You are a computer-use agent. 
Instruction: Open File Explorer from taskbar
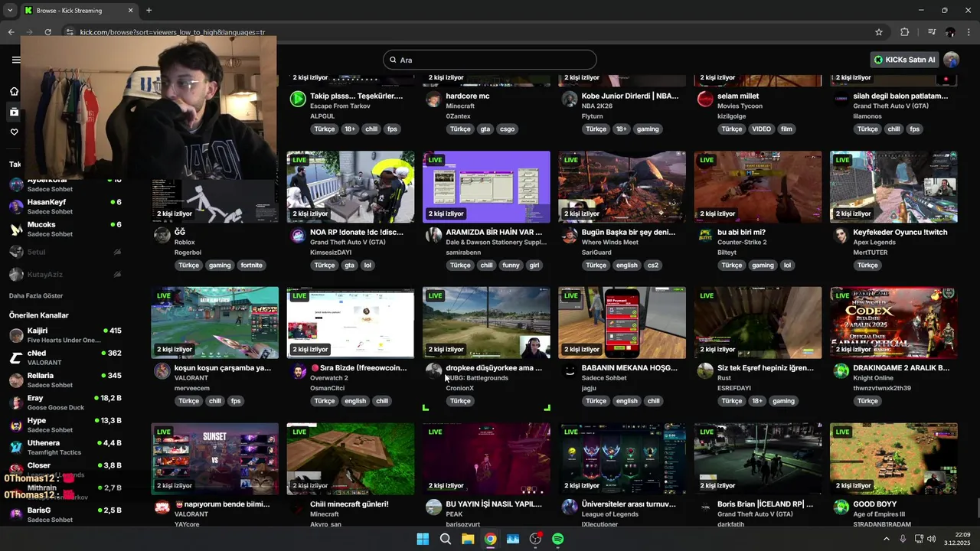point(468,539)
